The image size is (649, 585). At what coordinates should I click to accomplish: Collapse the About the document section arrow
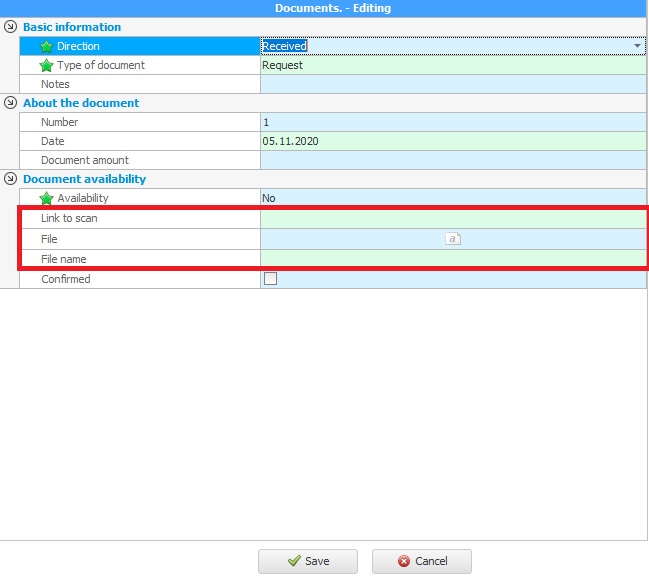point(10,103)
